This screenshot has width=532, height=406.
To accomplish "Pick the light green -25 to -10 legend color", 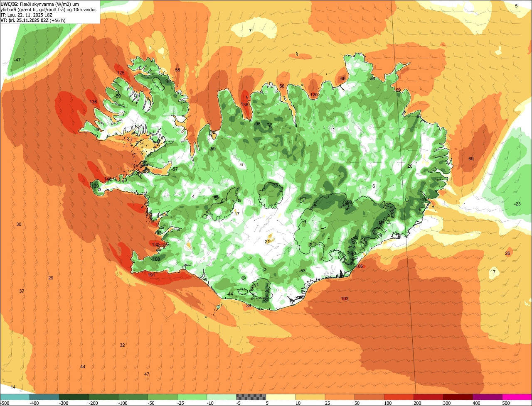I will coord(192,397).
